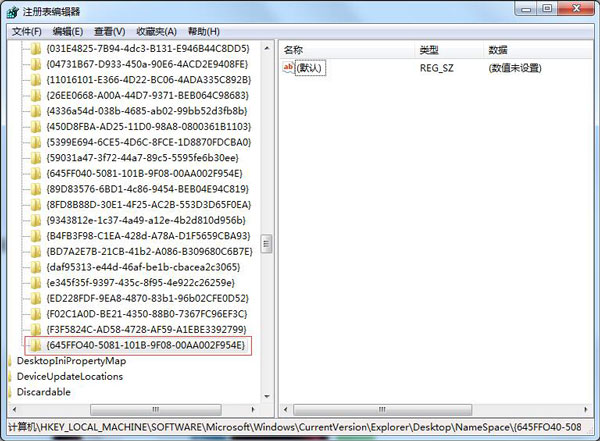Screen dimensions: 600x441
Task: Select key {9343812e-1c37-4a49-a12e-4b2d810d956b} name
Action: coord(146,220)
